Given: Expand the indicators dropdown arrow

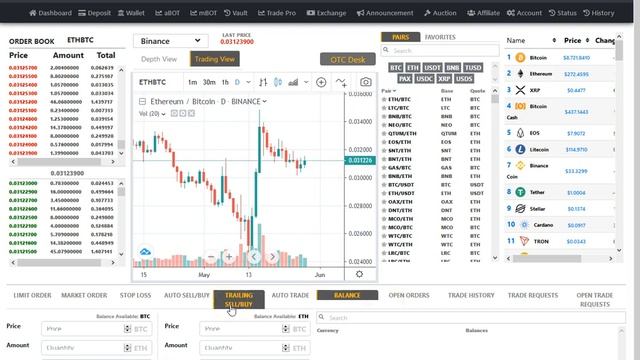Looking at the screenshot, I should (x=306, y=82).
